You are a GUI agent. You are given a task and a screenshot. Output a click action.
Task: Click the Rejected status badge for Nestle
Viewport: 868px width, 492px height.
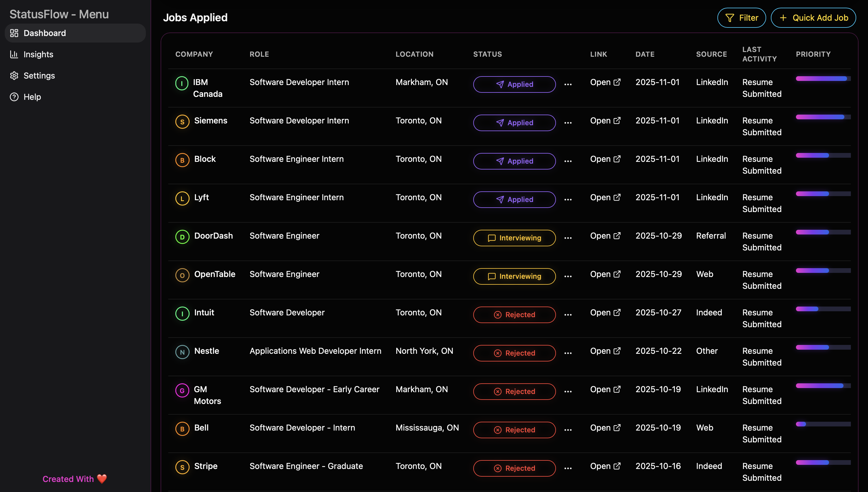coord(514,353)
